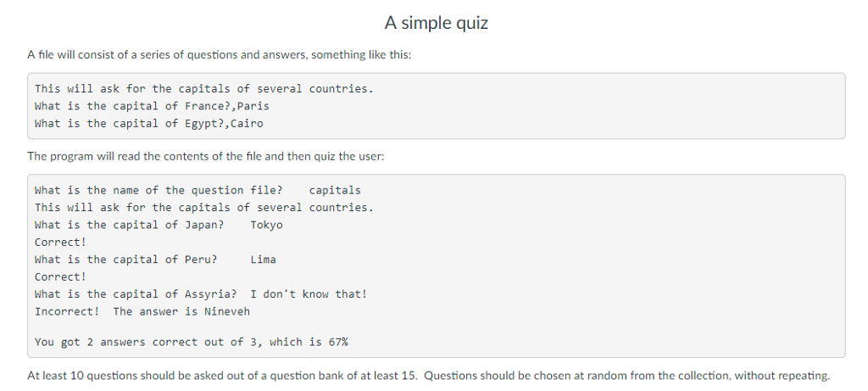Click the first line of the sample file
This screenshot has width=868, height=391.
click(204, 88)
